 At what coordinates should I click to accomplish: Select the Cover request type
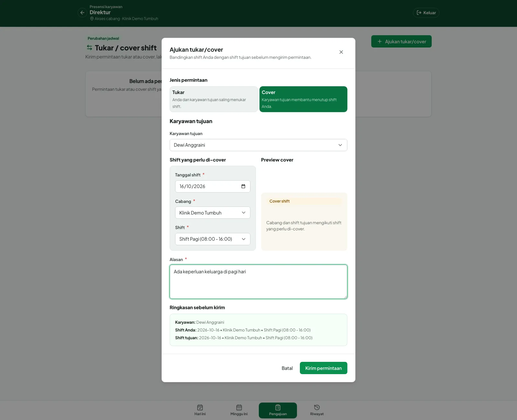pos(303,99)
